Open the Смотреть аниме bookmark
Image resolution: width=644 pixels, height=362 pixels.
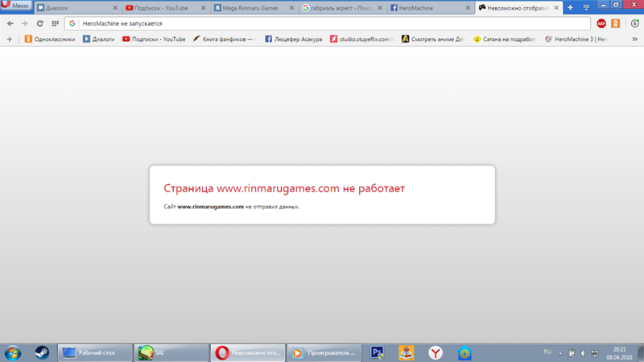point(433,39)
